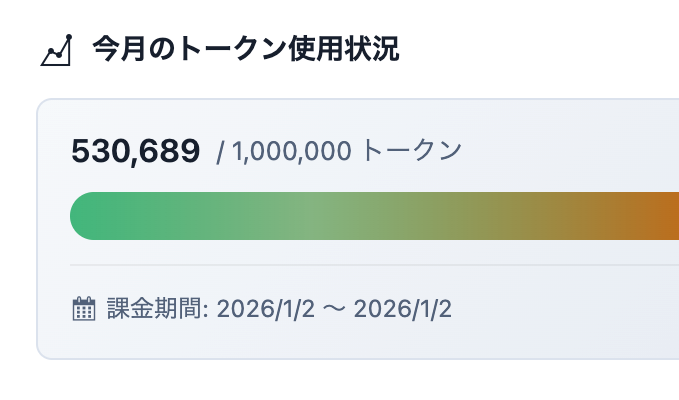Viewport: 679px width, 400px height.
Task: Click the divider line below the usage bar
Action: (x=375, y=265)
